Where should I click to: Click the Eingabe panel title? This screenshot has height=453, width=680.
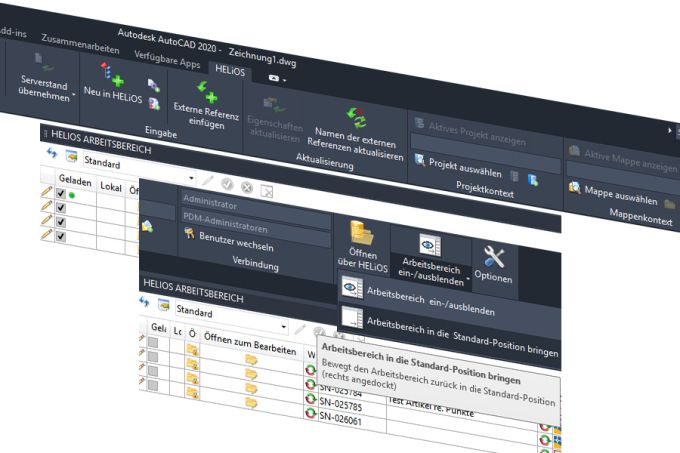coord(161,132)
